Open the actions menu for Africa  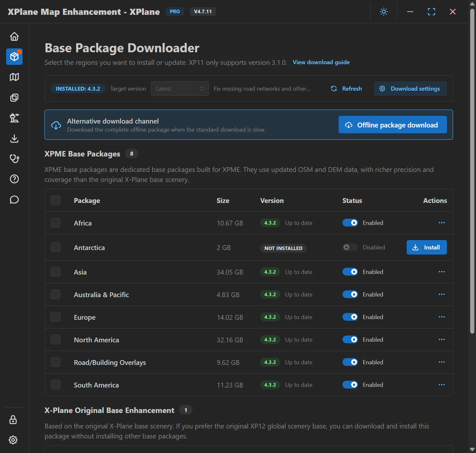coord(441,223)
